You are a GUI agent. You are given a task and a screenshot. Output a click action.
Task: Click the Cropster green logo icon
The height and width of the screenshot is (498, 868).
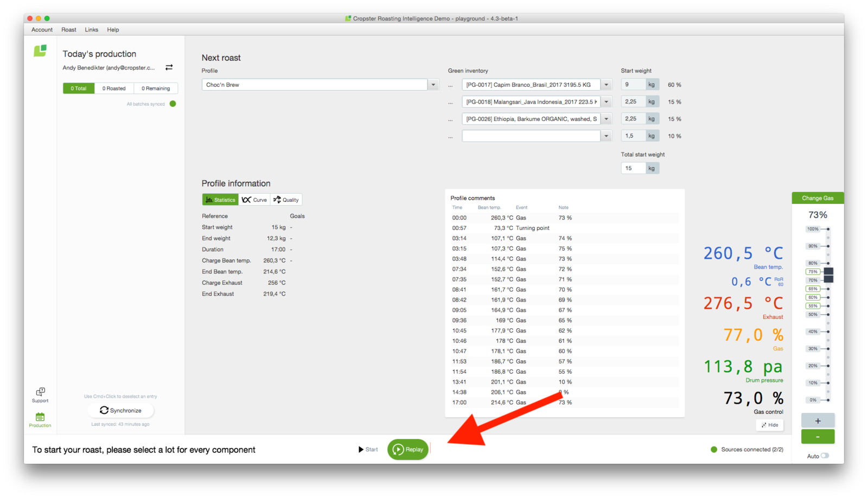[x=40, y=51]
